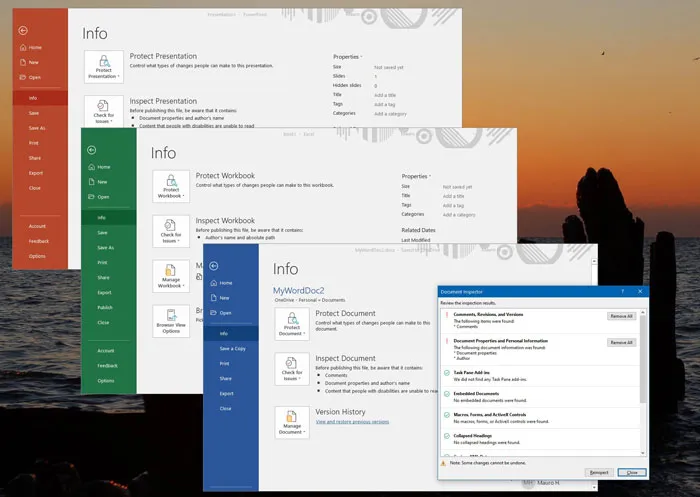Click MyWordDoc2 document title
Viewport: 700px width, 497px height.
click(x=298, y=291)
